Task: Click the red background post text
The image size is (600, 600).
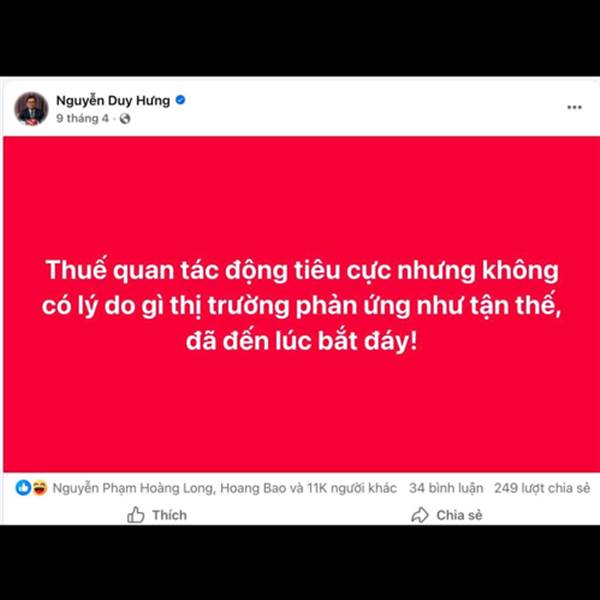Action: [302, 305]
